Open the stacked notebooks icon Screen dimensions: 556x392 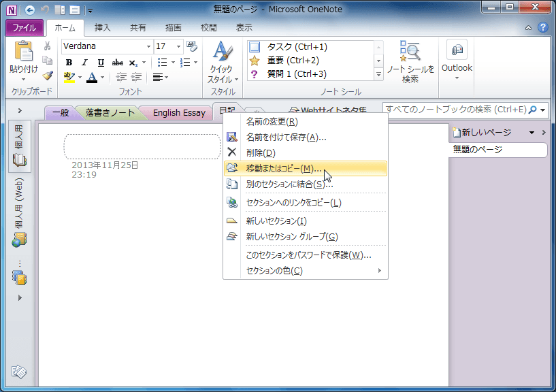pyautogui.click(x=20, y=278)
